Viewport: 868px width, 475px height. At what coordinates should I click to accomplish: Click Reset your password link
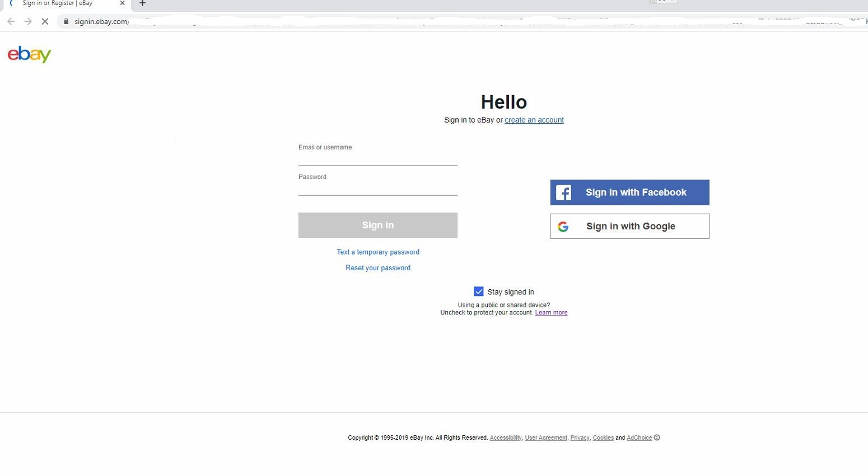pos(377,268)
